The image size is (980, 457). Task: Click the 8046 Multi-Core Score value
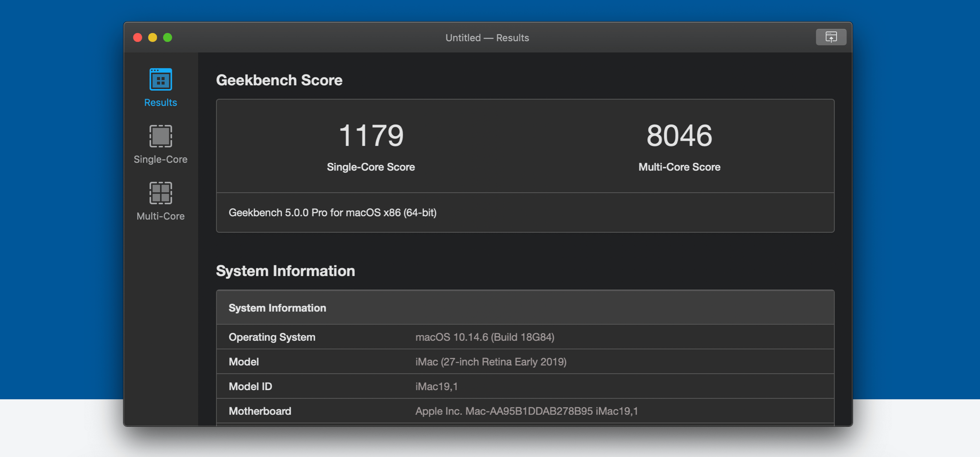[x=679, y=135]
